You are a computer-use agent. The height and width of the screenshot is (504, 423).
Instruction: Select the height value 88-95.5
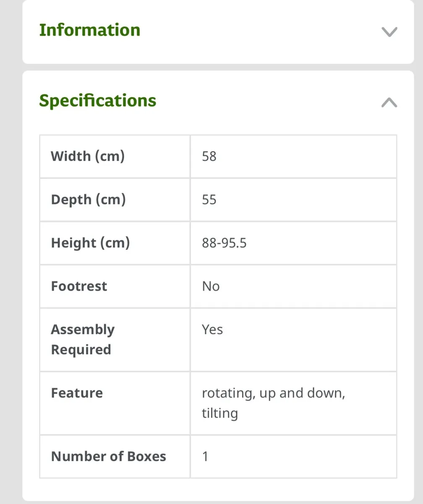tap(224, 243)
